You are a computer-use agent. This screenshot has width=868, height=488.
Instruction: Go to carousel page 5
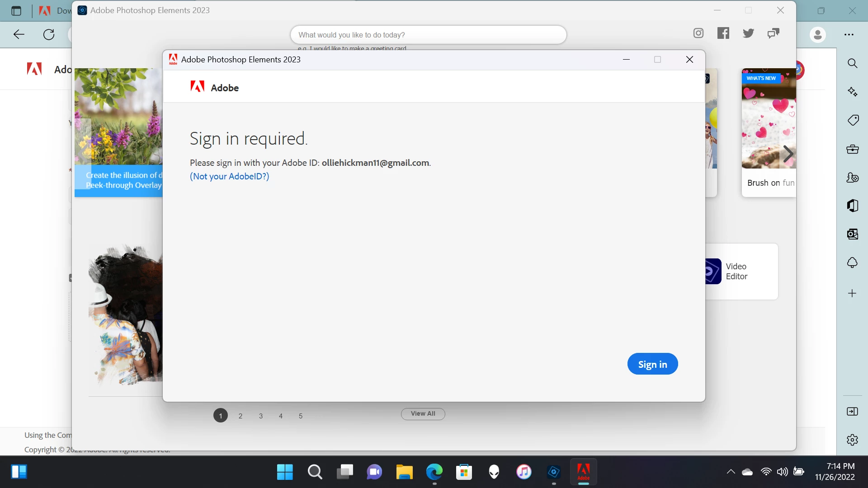(301, 416)
